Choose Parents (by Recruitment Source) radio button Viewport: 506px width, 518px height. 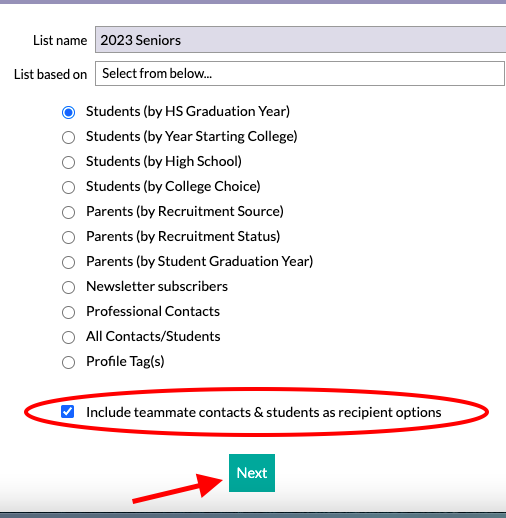coord(68,212)
